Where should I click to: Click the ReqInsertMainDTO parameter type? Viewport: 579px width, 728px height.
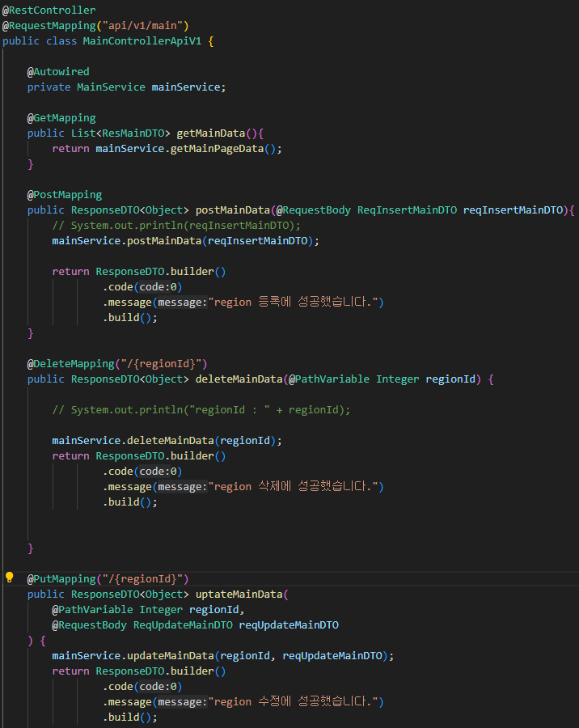(408, 210)
